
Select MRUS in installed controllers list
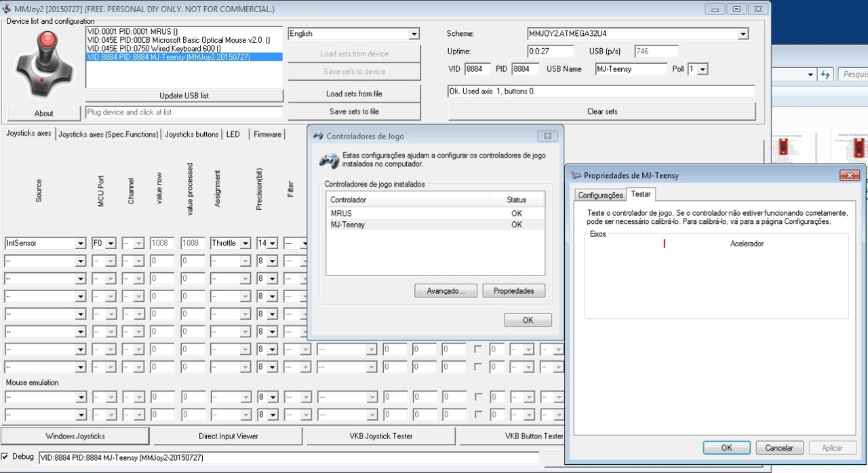pyautogui.click(x=435, y=213)
